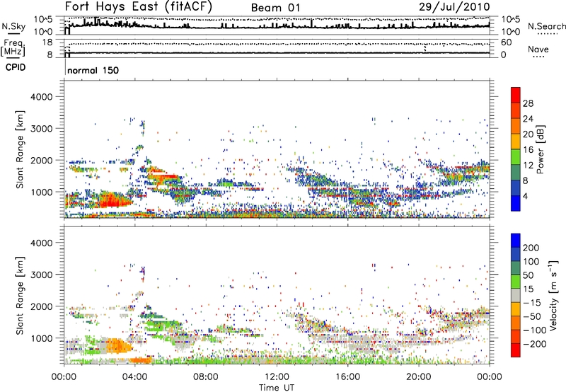
Task: Click the "Power [dB]" colorbar title
Action: click(541, 149)
